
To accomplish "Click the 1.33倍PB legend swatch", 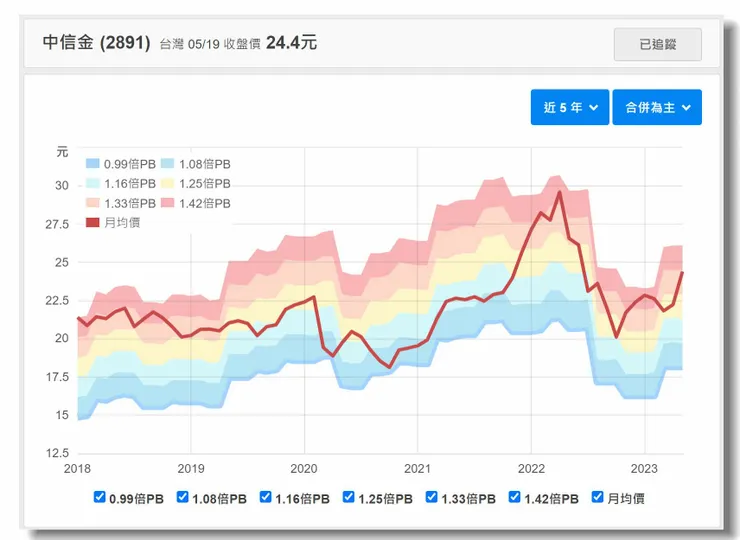I will [x=92, y=203].
